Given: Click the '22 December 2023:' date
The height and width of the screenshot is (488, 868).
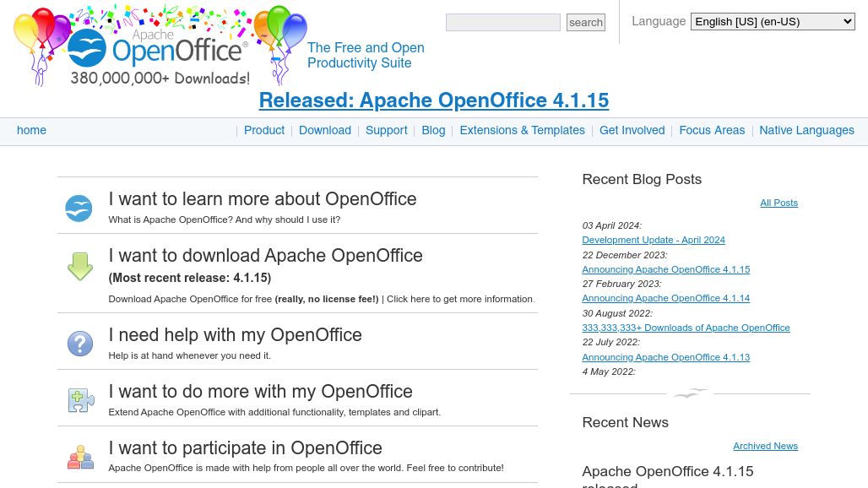Looking at the screenshot, I should [x=625, y=255].
